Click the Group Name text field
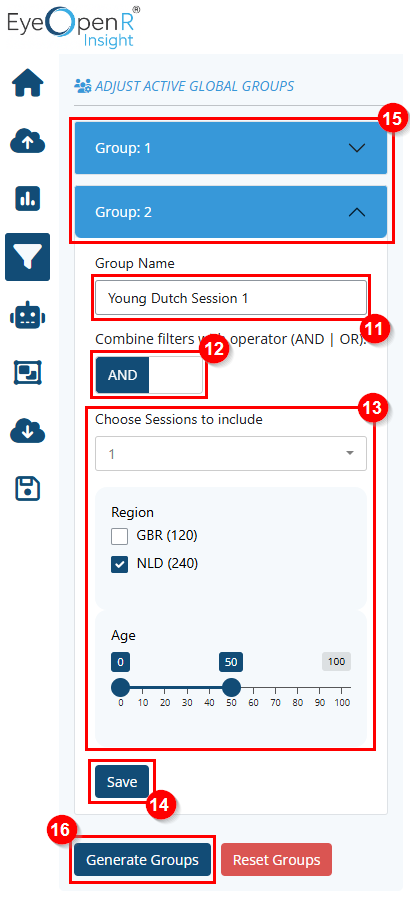410x898 pixels. (x=231, y=298)
